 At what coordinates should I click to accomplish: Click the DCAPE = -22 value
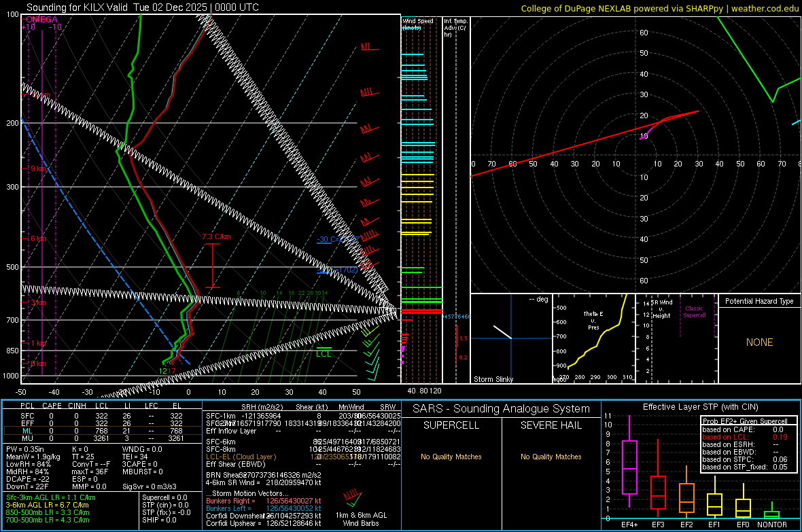27,479
